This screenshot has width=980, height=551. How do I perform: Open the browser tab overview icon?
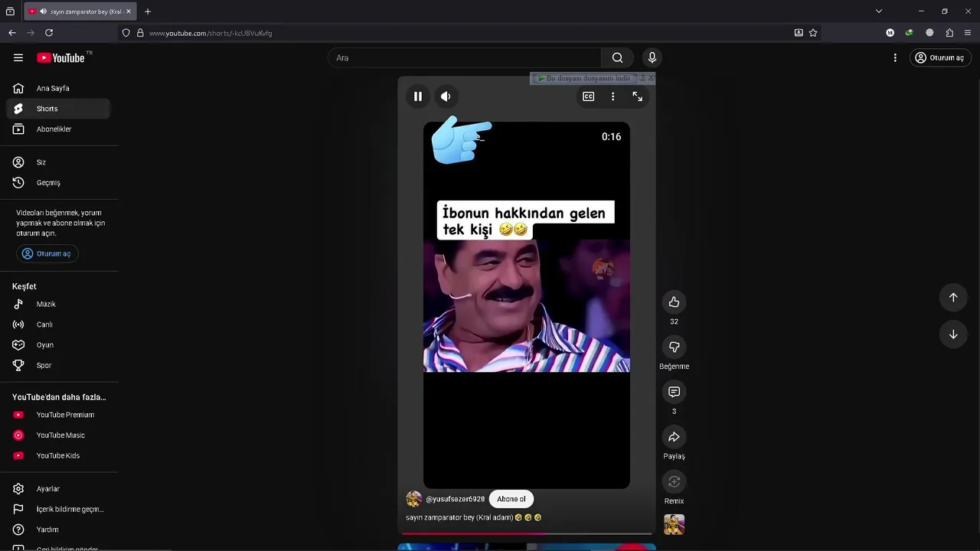click(x=10, y=11)
